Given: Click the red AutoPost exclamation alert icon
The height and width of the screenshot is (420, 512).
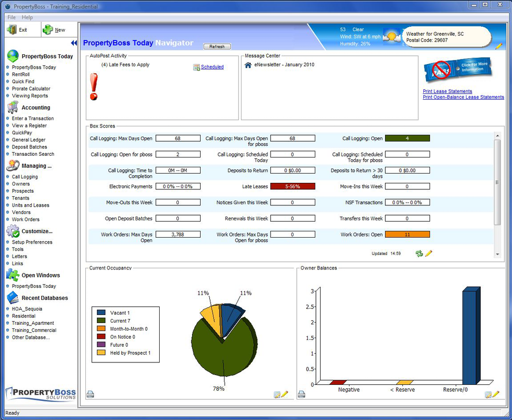Looking at the screenshot, I should coord(93,85).
